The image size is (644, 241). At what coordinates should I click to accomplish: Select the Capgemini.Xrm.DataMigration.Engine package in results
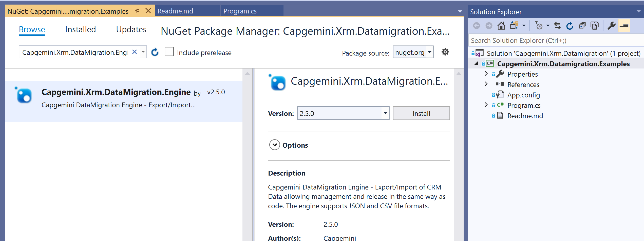click(124, 101)
